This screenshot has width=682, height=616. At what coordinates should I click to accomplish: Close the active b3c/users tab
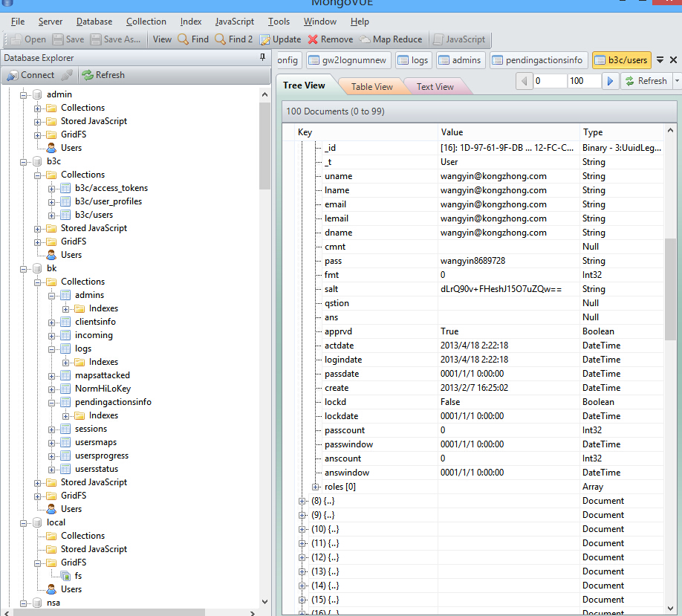click(673, 60)
